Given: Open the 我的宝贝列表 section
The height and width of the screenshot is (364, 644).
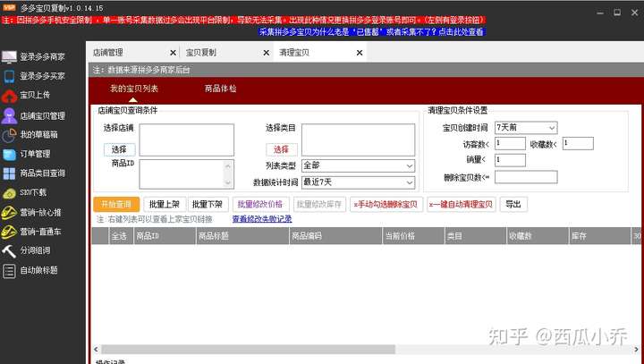Looking at the screenshot, I should [x=134, y=89].
